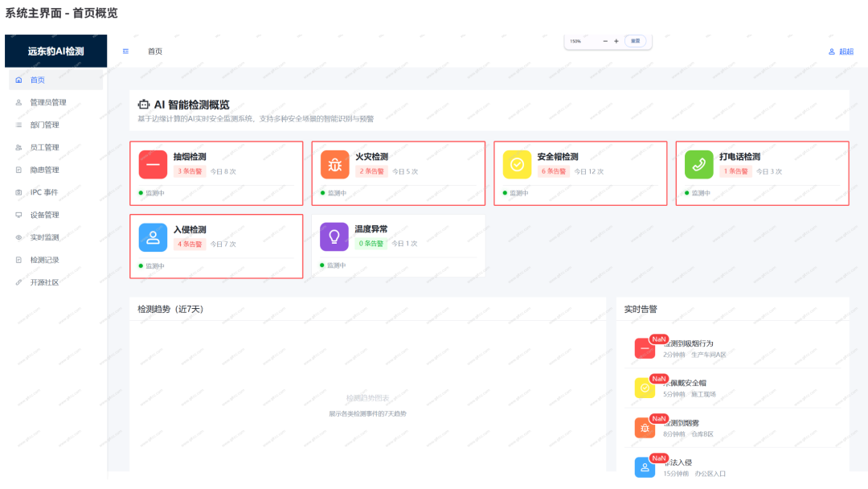This screenshot has width=868, height=489.
Task: Click the blue 入侵检测 person icon
Action: (153, 237)
